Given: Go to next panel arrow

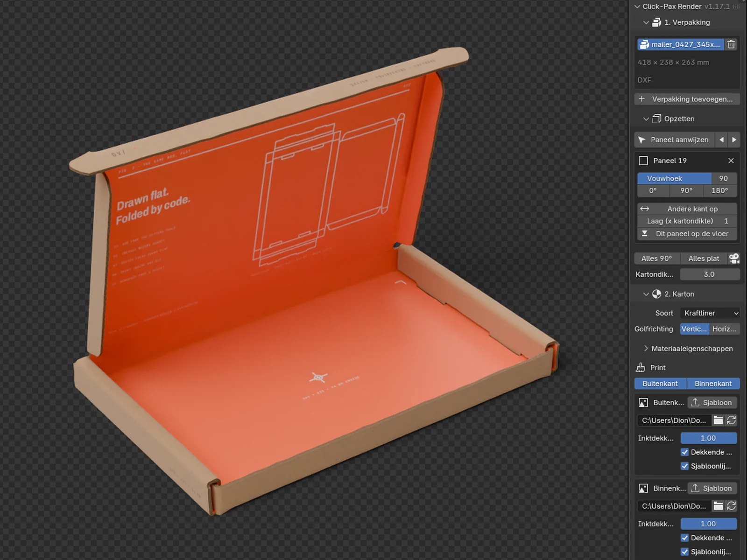Looking at the screenshot, I should 734,140.
